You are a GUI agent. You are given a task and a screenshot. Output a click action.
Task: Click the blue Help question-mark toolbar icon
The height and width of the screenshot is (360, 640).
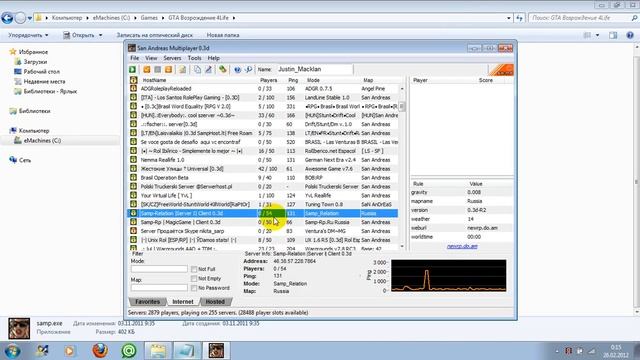point(238,70)
